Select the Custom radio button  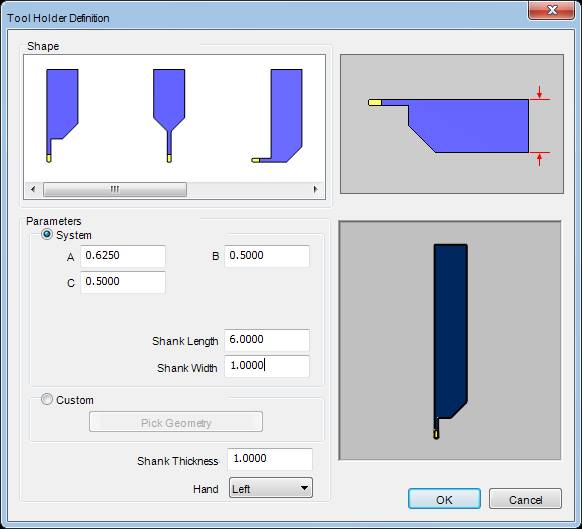(x=47, y=399)
